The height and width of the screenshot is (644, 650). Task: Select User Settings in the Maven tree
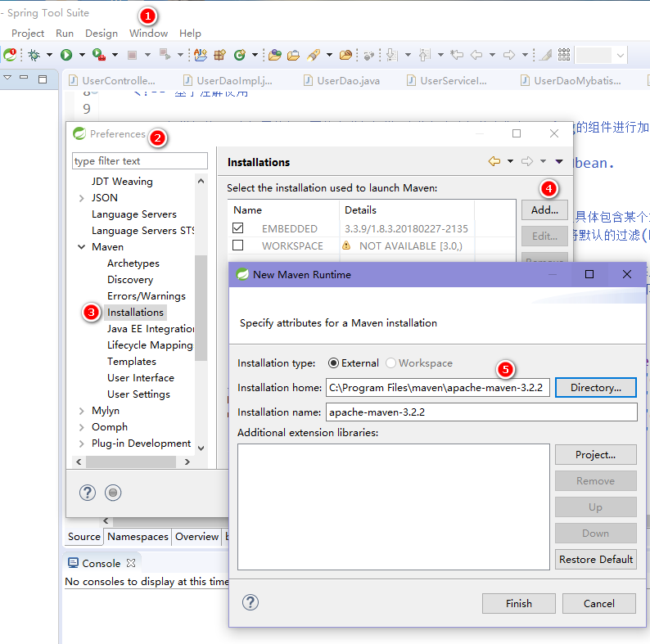click(x=138, y=394)
